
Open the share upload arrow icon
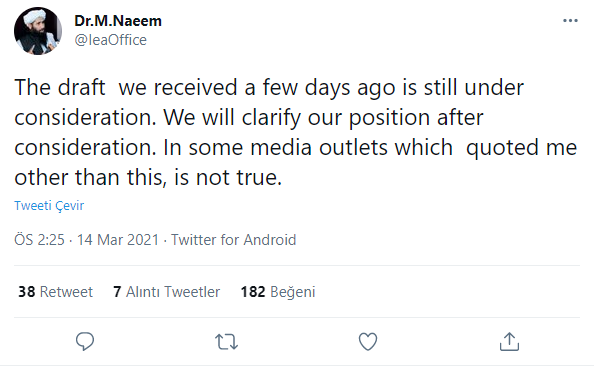click(x=509, y=341)
